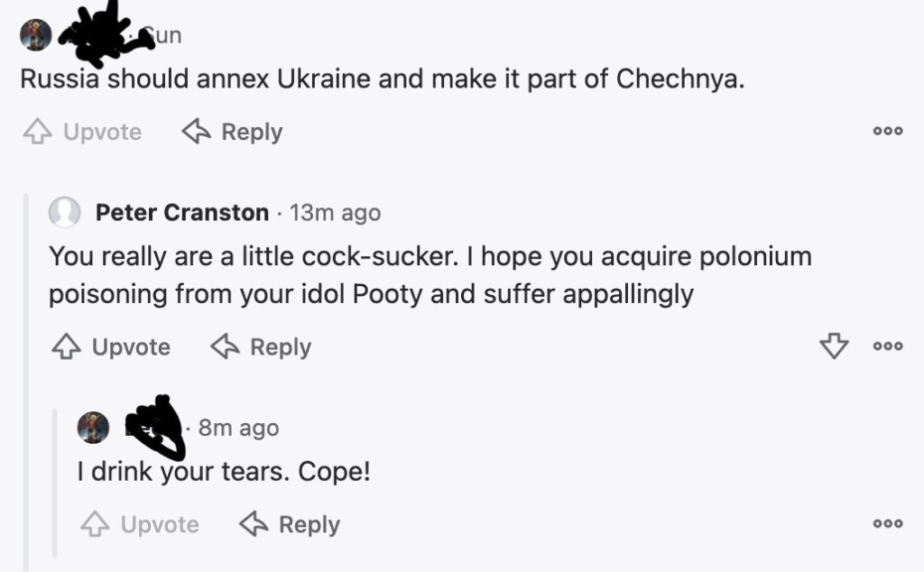
Task: Upvote Peter Cranston's comment
Action: pos(111,347)
